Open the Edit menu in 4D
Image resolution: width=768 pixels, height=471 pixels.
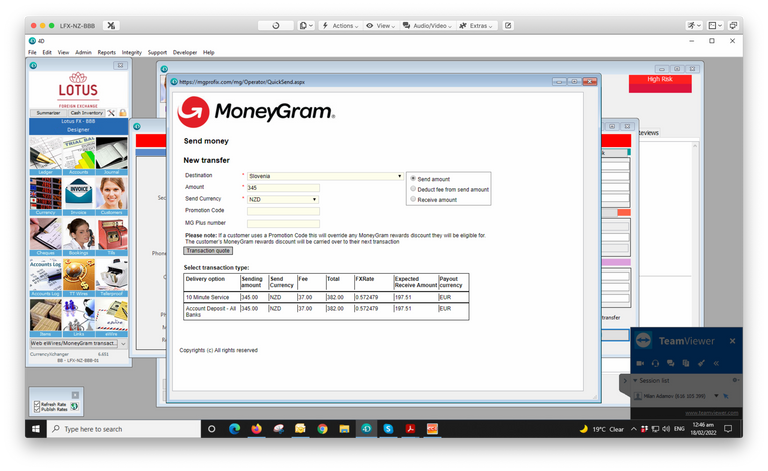point(47,52)
